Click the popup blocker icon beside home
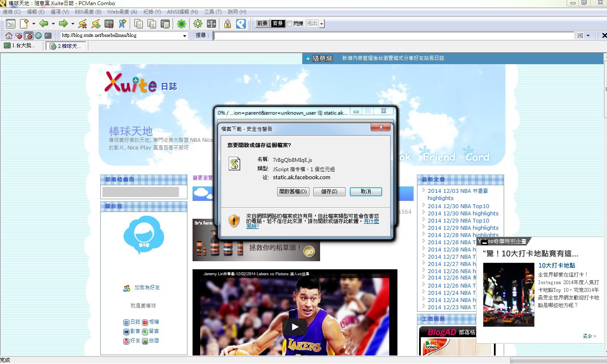This screenshot has width=607, height=364. click(19, 36)
